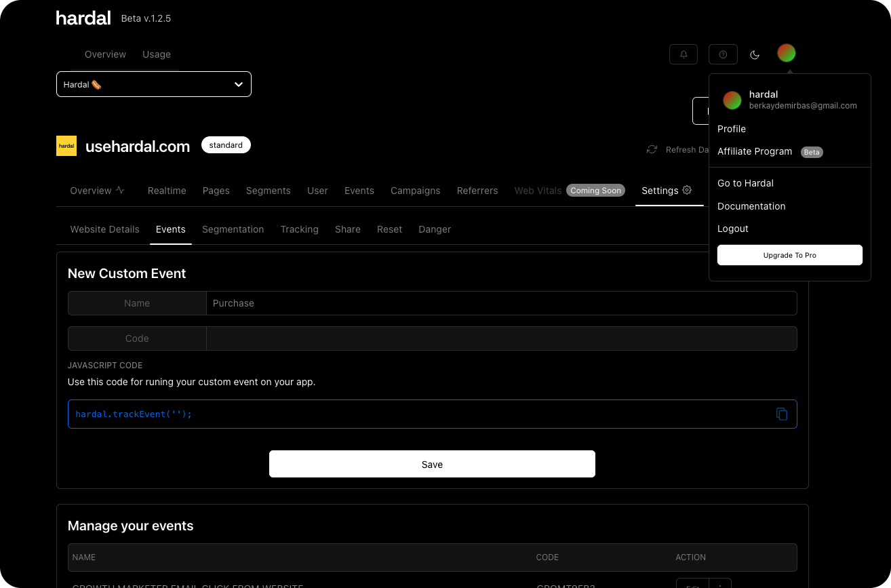This screenshot has height=588, width=891.
Task: Click the event Code input field
Action: pyautogui.click(x=501, y=338)
